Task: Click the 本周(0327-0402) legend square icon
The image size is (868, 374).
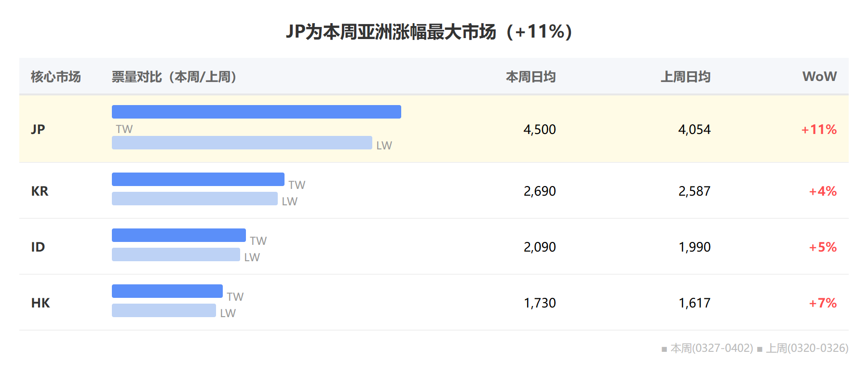Action: point(664,349)
